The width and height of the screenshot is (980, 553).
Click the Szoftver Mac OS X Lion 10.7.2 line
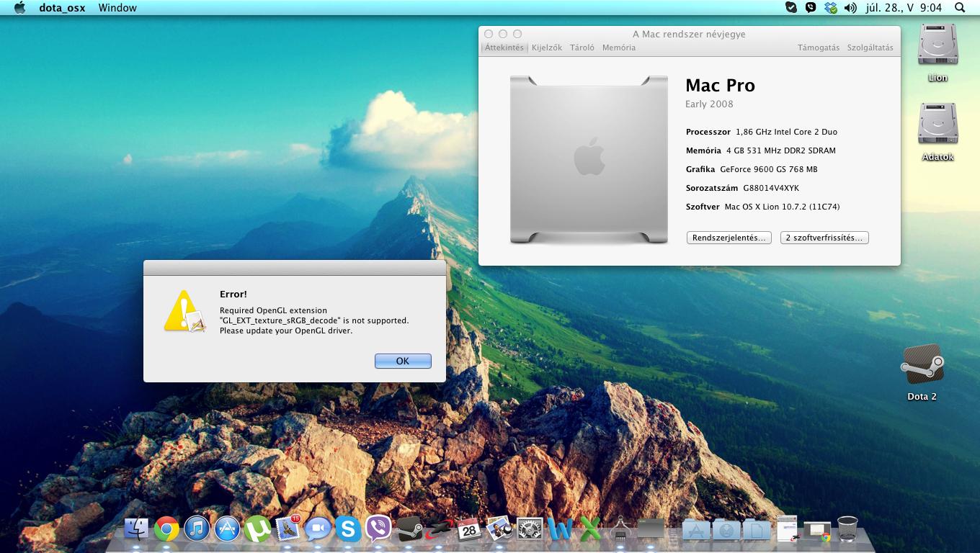click(x=762, y=207)
